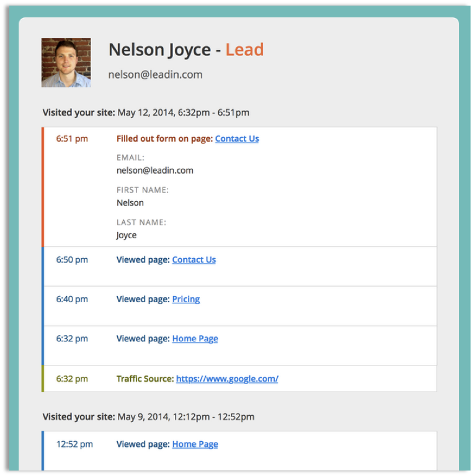Select the orange Lead status label
The width and height of the screenshot is (472, 476).
click(244, 50)
